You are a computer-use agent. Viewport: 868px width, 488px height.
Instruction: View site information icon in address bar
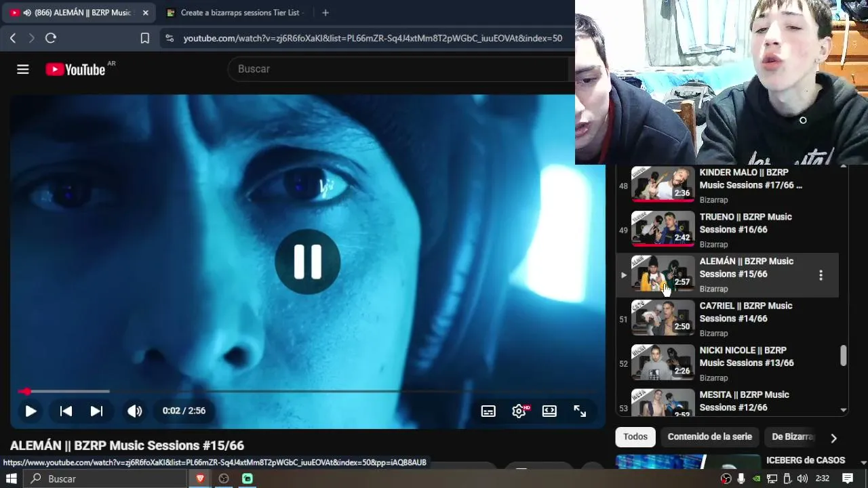pyautogui.click(x=170, y=39)
